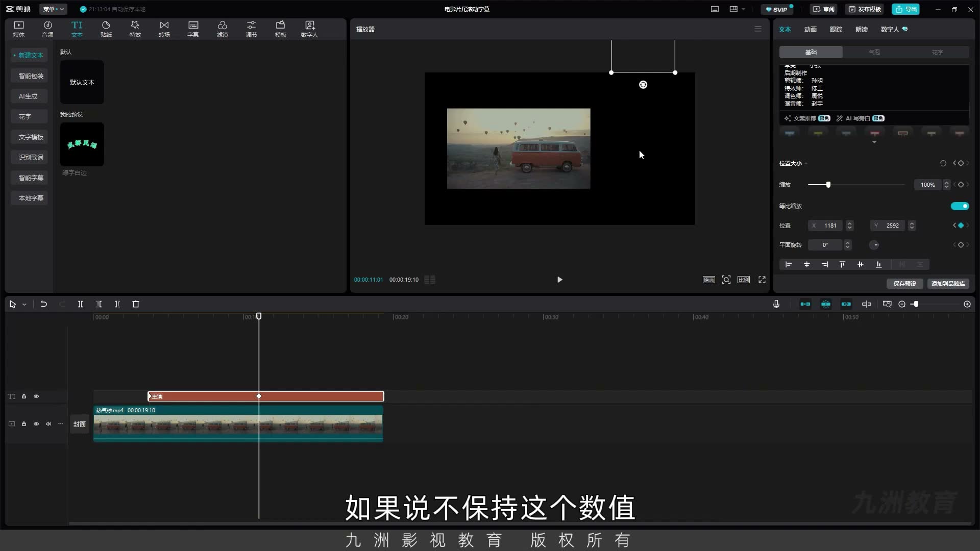Viewport: 980px width, 551px height.
Task: Click the 缩放 percentage stepper arrows
Action: [x=947, y=185]
